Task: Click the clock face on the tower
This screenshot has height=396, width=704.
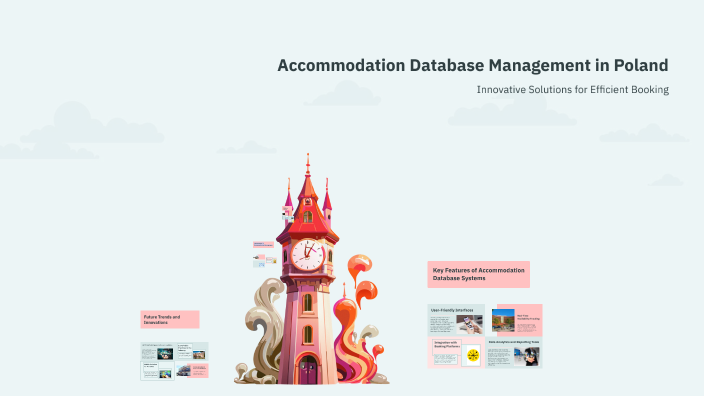Action: (308, 255)
